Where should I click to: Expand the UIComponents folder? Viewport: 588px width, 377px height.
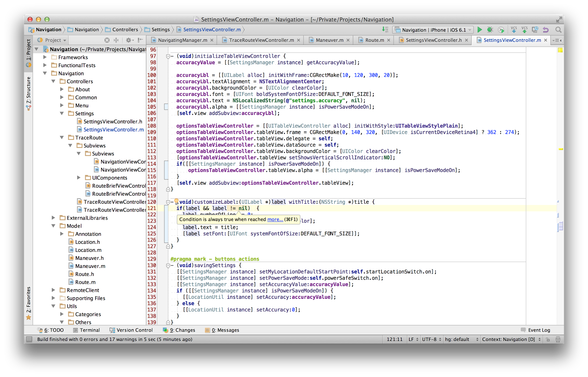click(79, 177)
